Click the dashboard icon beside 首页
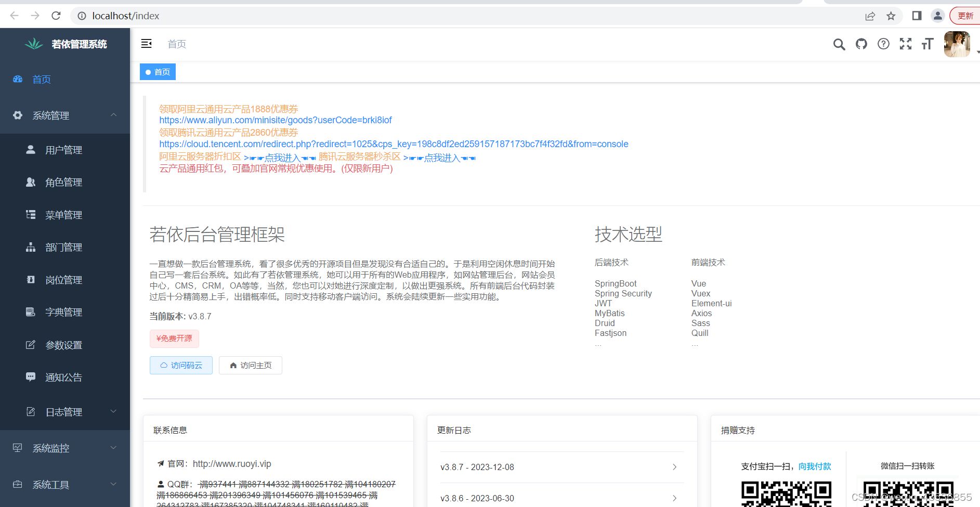 point(18,79)
